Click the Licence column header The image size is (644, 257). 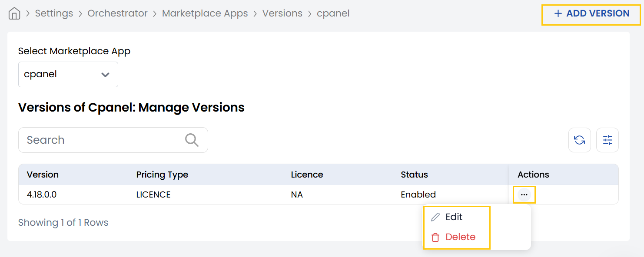(x=307, y=175)
